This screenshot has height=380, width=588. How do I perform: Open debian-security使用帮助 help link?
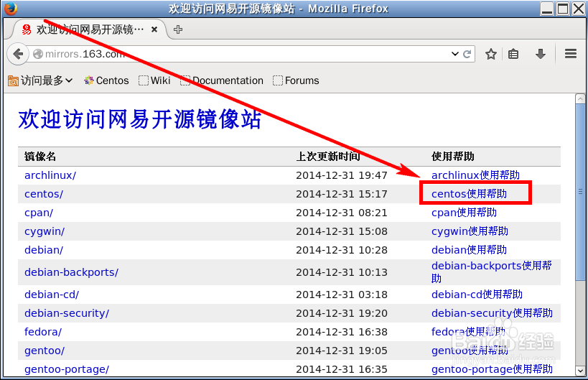point(492,313)
